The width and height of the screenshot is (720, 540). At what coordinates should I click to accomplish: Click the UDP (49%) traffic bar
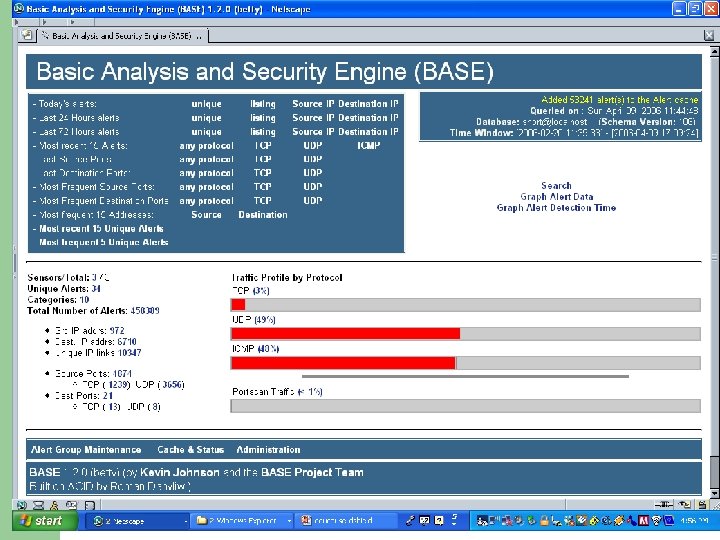click(466, 334)
